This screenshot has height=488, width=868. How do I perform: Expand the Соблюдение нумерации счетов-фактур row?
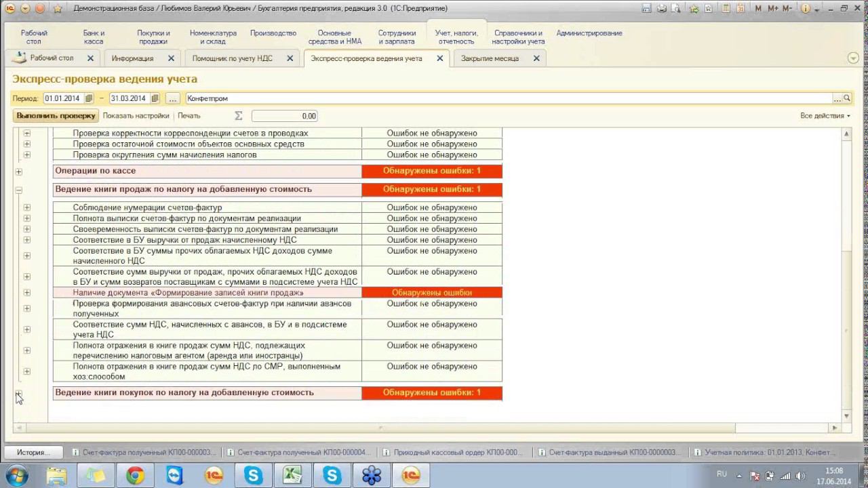[27, 208]
